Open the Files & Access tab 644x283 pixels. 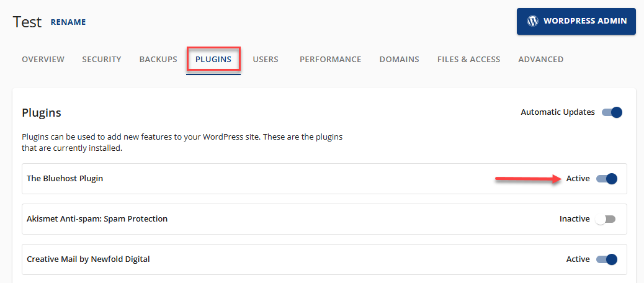[468, 60]
